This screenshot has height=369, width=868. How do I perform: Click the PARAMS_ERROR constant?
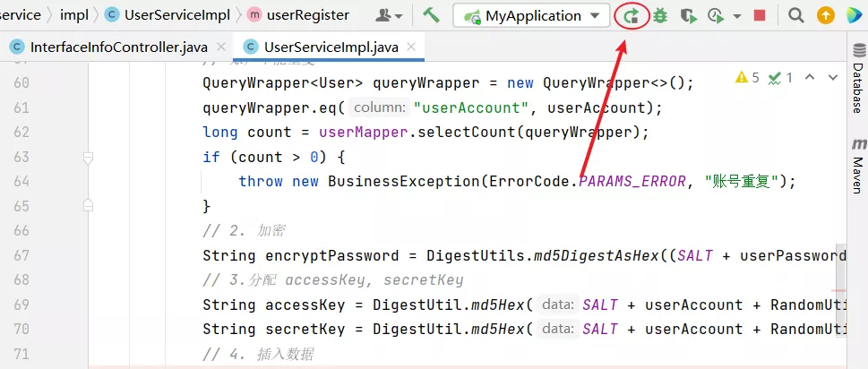click(632, 182)
